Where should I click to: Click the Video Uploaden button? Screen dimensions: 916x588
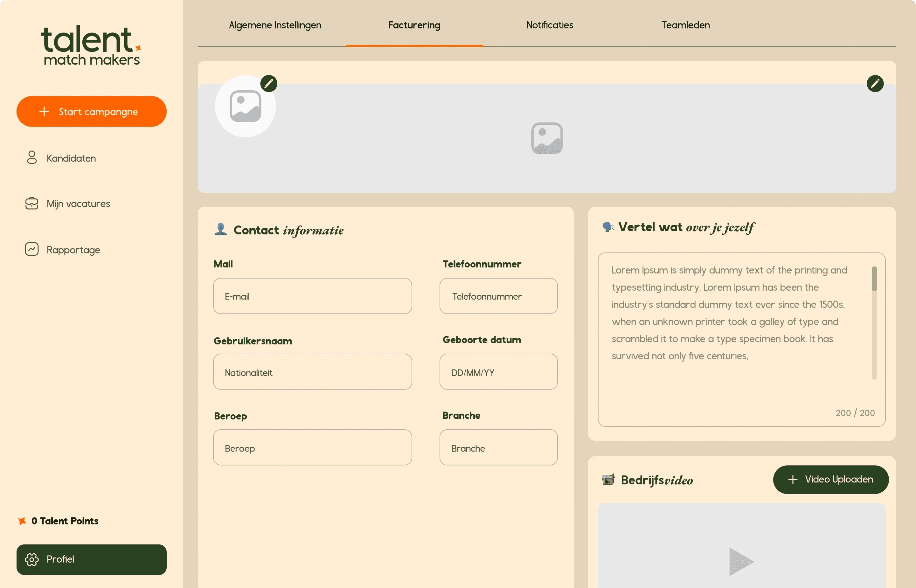[x=830, y=479]
